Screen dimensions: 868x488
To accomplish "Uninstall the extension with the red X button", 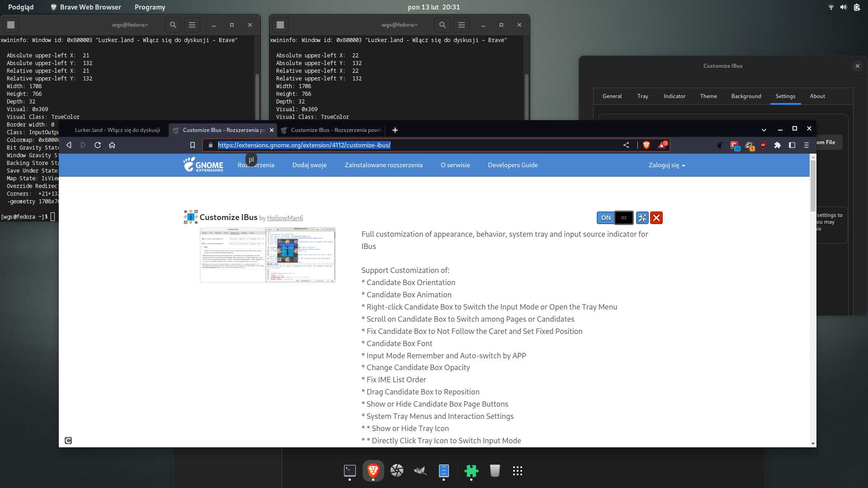I will (x=656, y=218).
